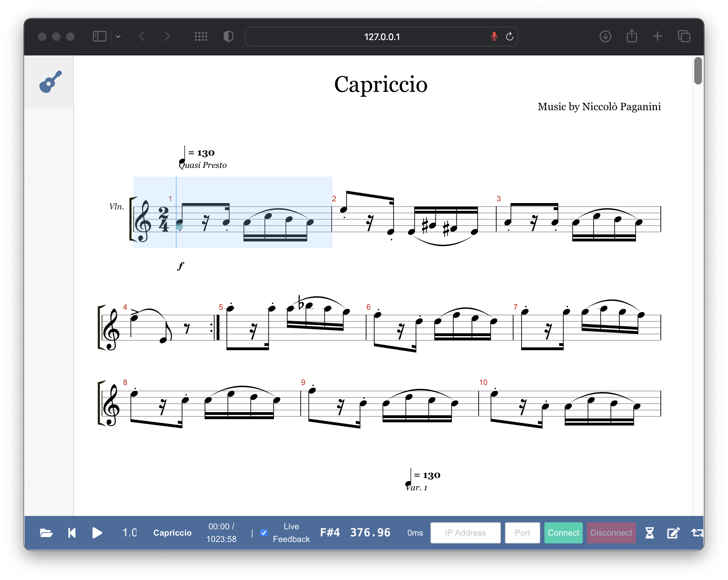Focus the Port input field
728x580 pixels.
522,533
